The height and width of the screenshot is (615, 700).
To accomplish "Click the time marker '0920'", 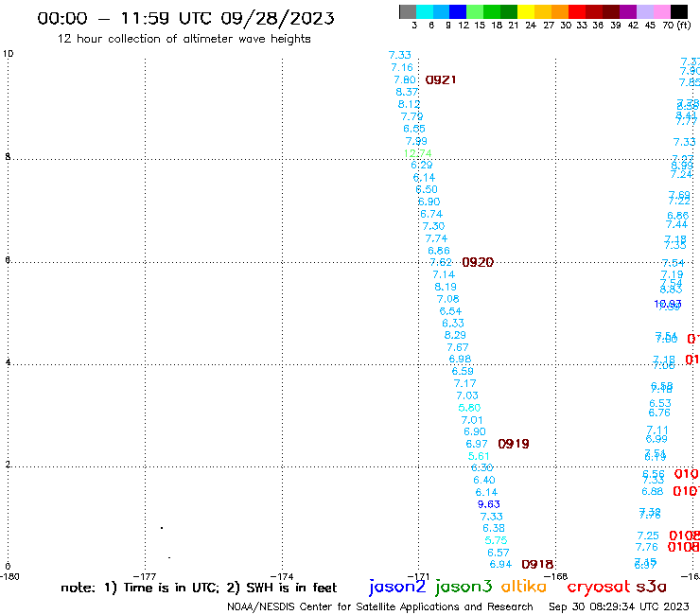I will tap(478, 262).
